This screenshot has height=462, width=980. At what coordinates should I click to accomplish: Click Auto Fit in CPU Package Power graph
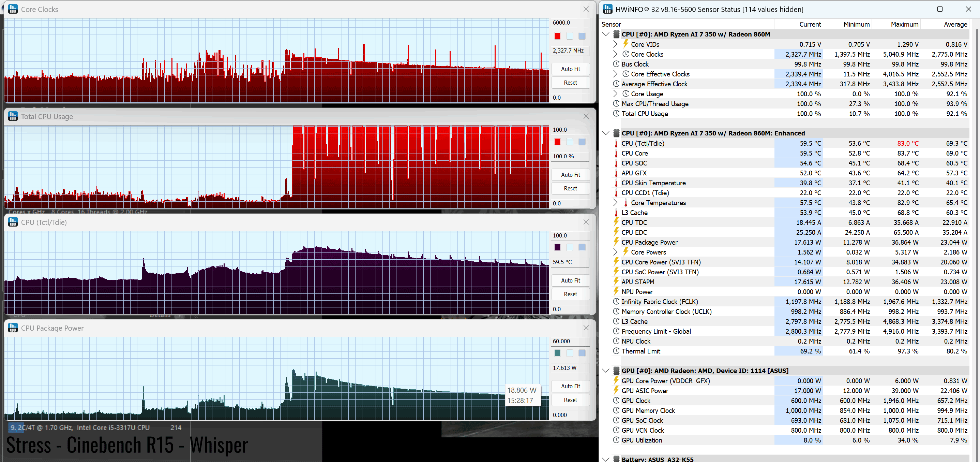pos(570,386)
